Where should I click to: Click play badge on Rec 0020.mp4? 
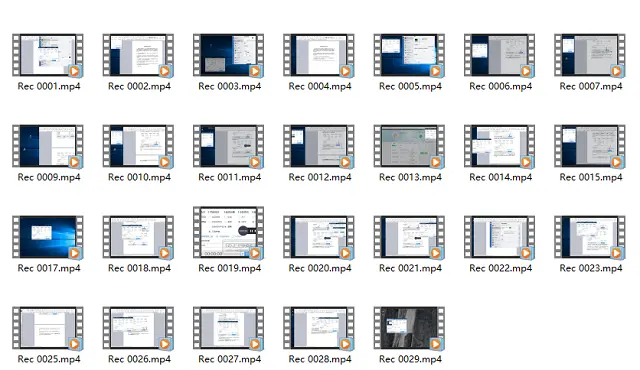coord(345,253)
